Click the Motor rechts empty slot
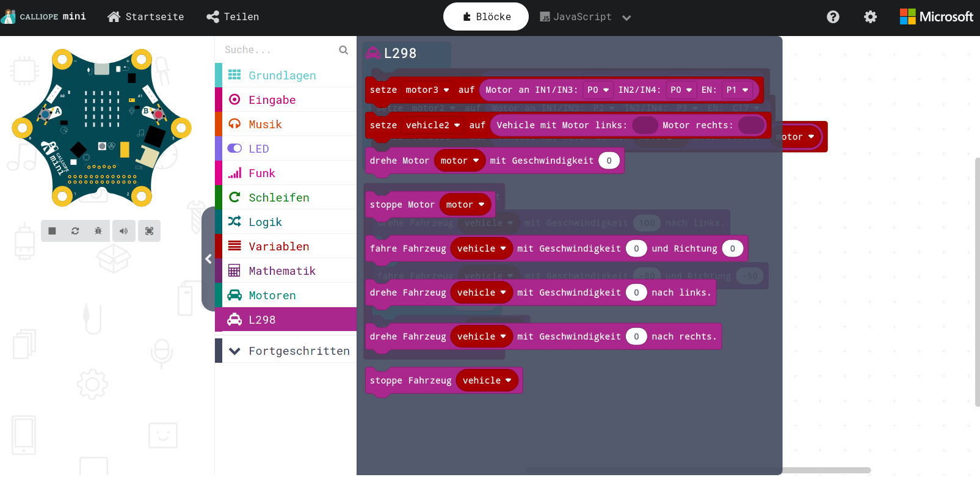The height and width of the screenshot is (477, 980). [752, 125]
